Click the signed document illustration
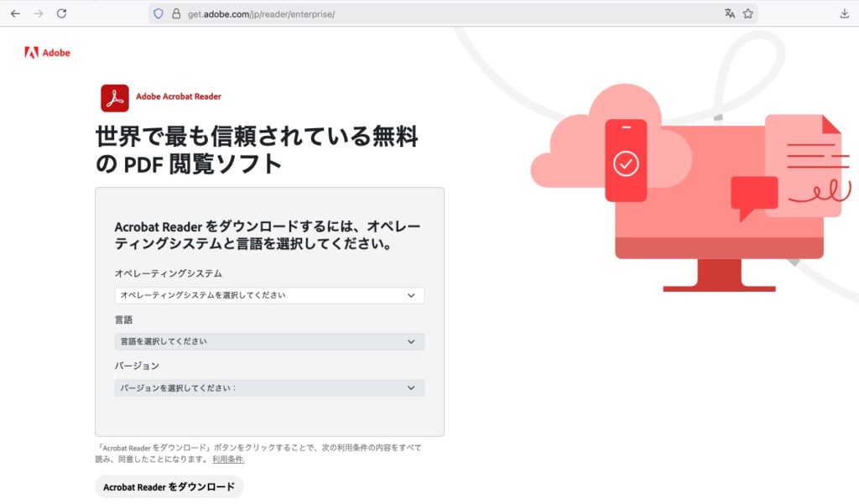This screenshot has height=504, width=859. point(804,166)
